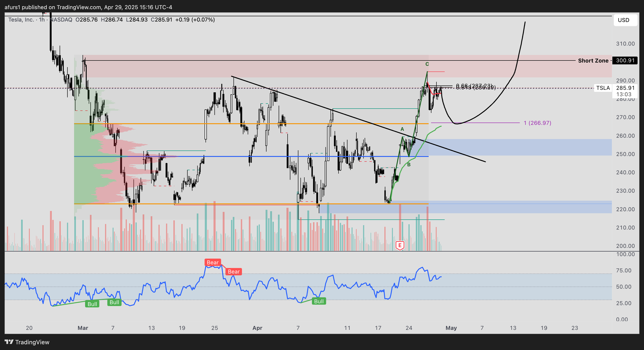Click the high value 'H286.74'
Screen dimensions: 644x350
click(112, 19)
